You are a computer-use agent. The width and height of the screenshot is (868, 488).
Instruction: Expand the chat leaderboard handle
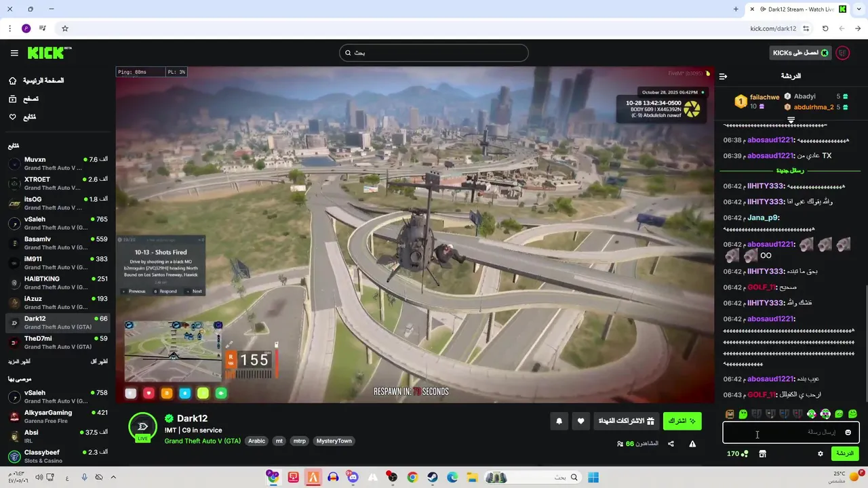coord(791,120)
